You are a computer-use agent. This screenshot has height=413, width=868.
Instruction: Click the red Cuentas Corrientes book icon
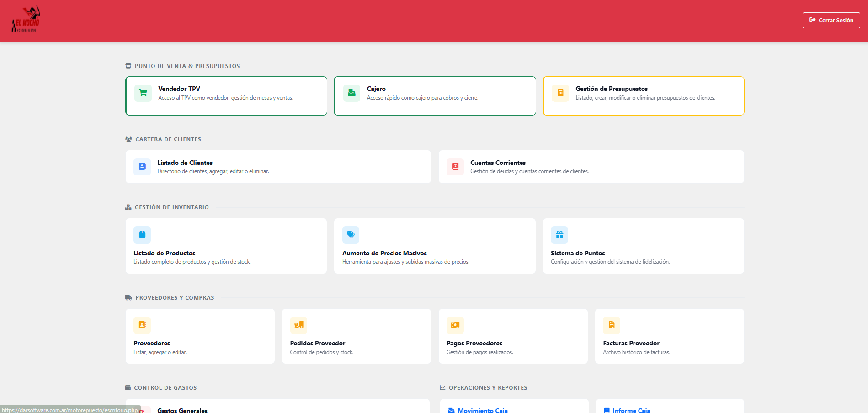(x=455, y=167)
